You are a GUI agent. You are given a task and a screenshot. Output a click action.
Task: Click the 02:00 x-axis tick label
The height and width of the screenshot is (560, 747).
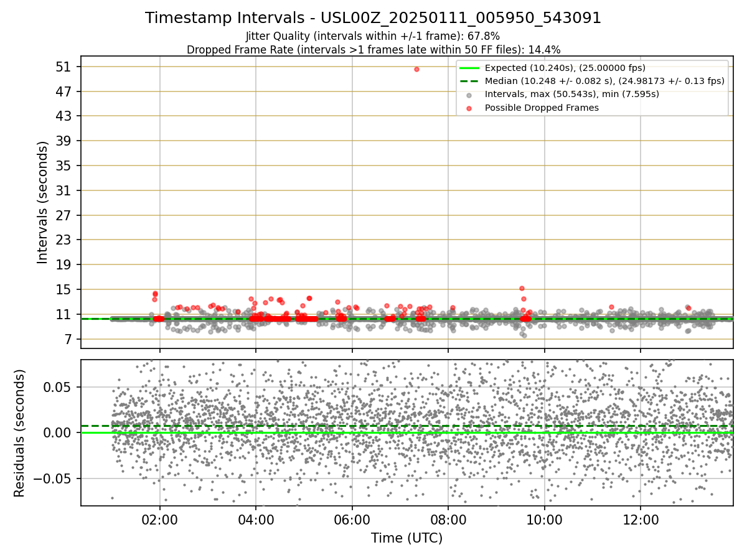pyautogui.click(x=160, y=520)
